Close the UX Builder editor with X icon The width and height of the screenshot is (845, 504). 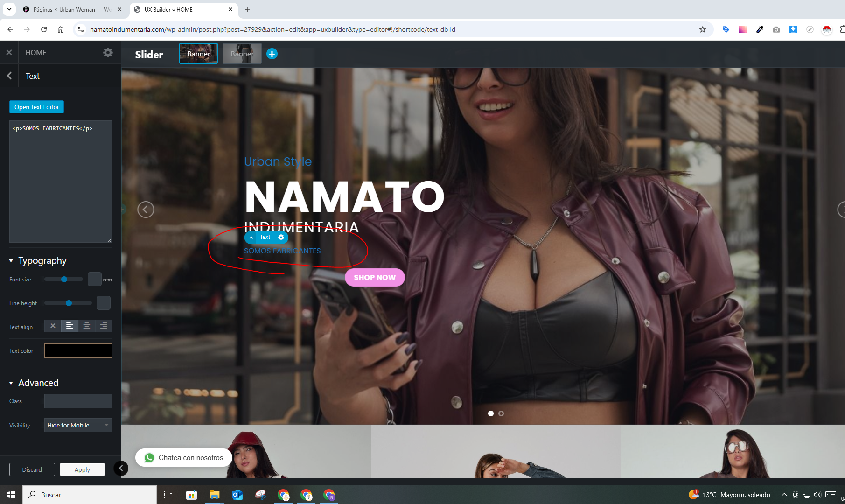(x=9, y=52)
